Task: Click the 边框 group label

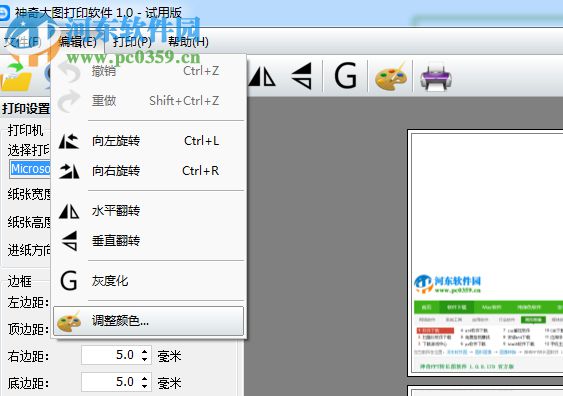Action: 19,281
